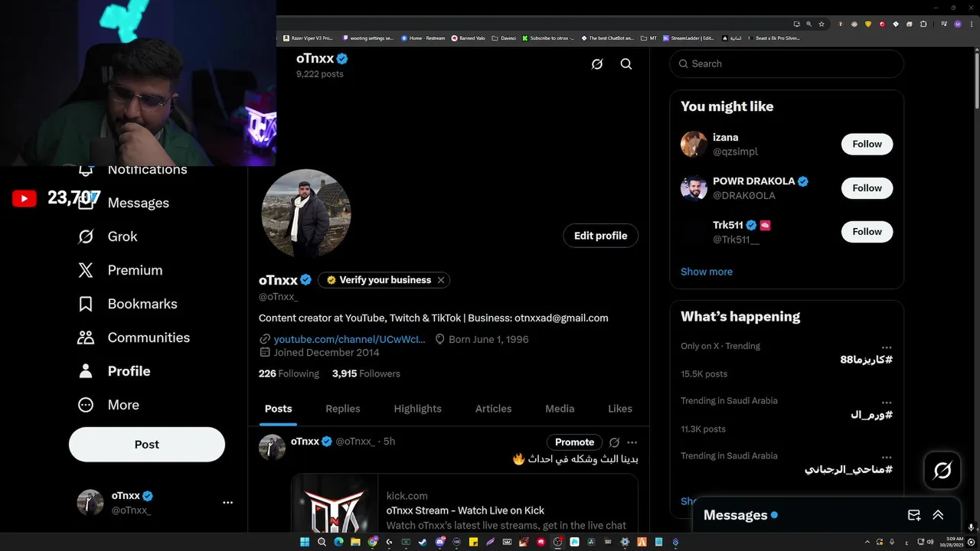Open the StreamLadder bookmark
The image size is (980, 551).
[x=688, y=37]
